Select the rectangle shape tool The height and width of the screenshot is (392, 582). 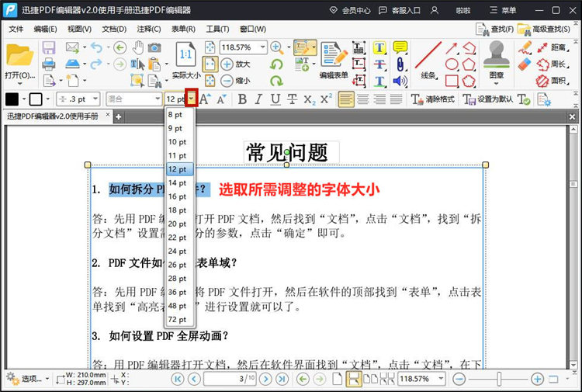[452, 81]
